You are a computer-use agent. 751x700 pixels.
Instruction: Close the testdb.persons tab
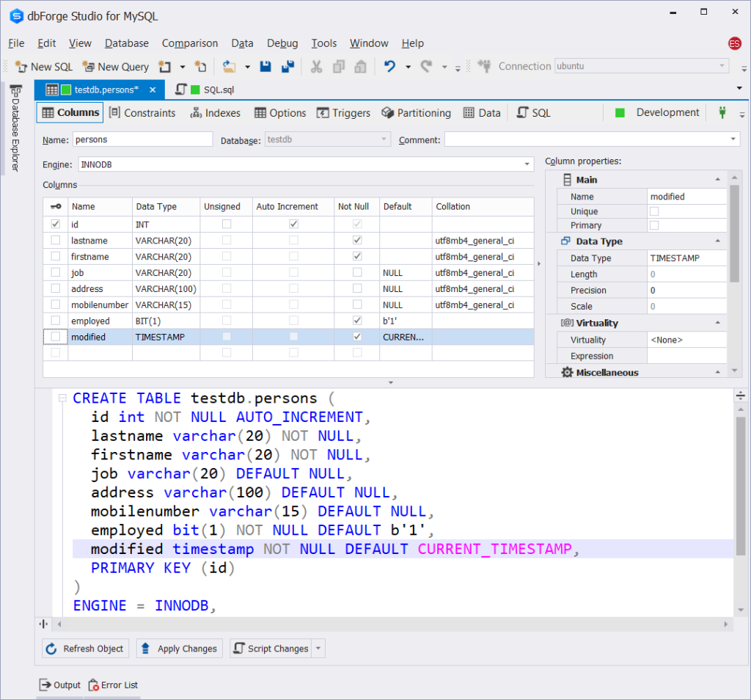click(x=153, y=90)
